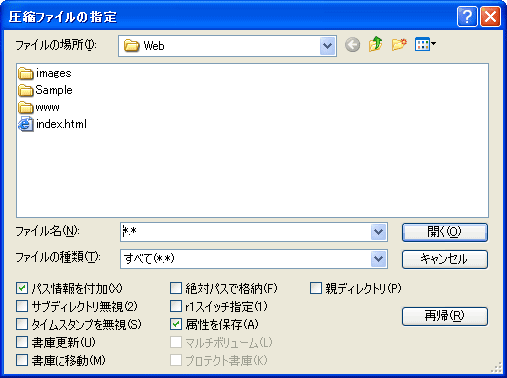Click the 開く(O) button
The image size is (507, 378).
(x=445, y=232)
